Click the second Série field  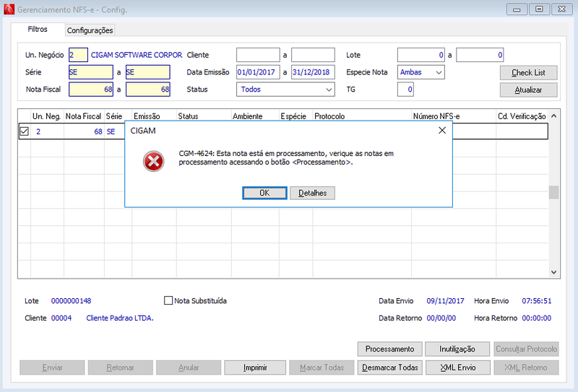148,72
